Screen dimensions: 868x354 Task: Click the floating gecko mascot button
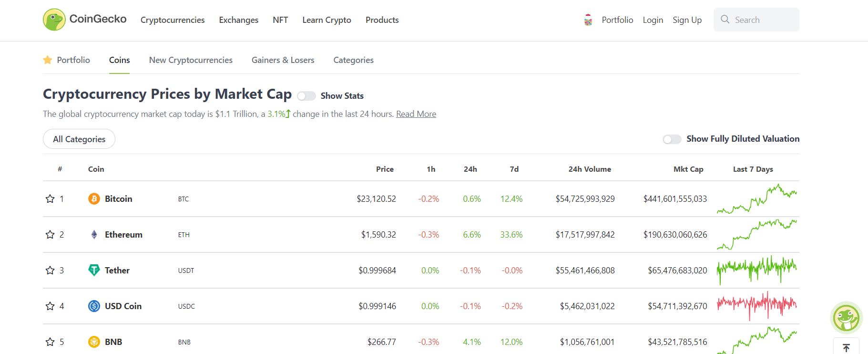point(846,318)
